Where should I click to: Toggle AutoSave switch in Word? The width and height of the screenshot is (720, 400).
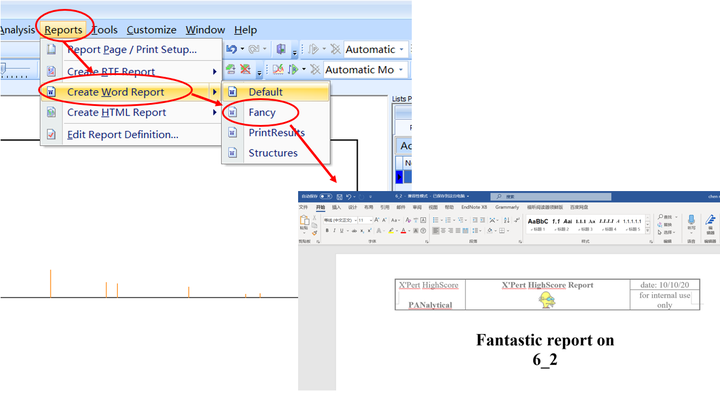point(326,197)
